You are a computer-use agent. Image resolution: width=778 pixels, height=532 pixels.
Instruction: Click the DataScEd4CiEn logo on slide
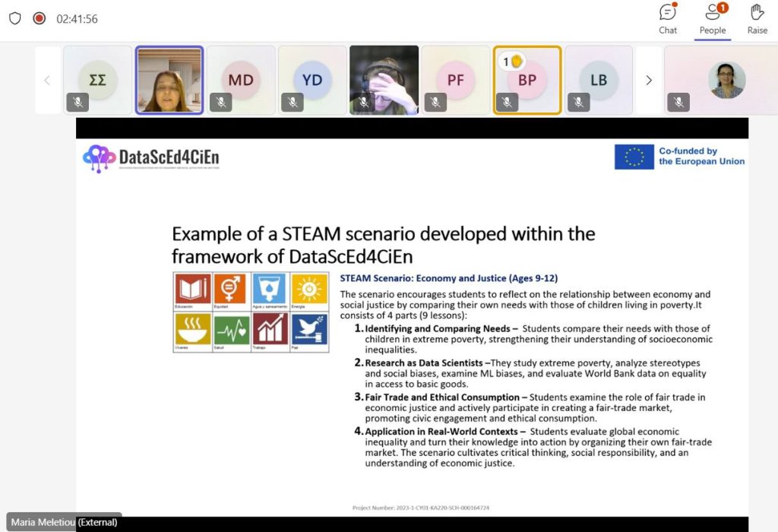[x=151, y=157]
